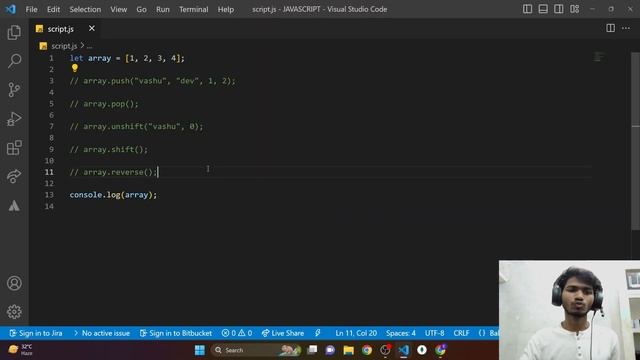Click the commented array.reverse line
Image resolution: width=640 pixels, height=360 pixels.
pos(113,172)
